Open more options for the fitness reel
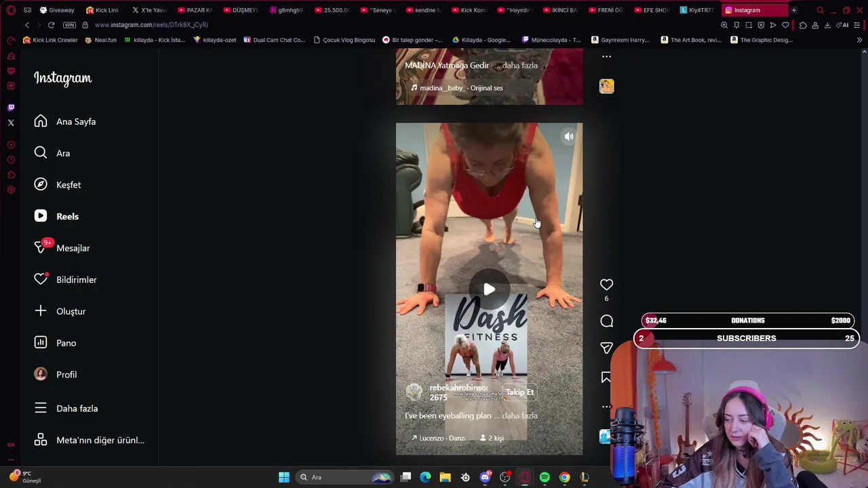 point(606,407)
